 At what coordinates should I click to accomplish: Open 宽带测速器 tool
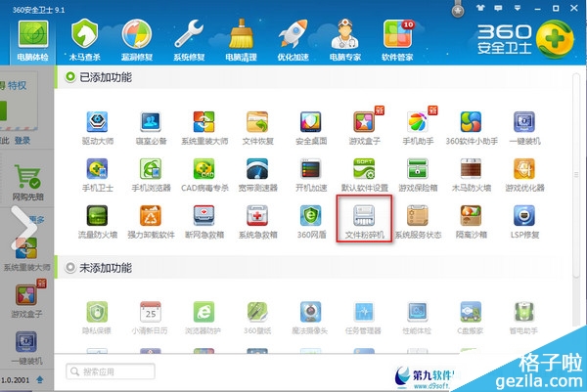257,175
